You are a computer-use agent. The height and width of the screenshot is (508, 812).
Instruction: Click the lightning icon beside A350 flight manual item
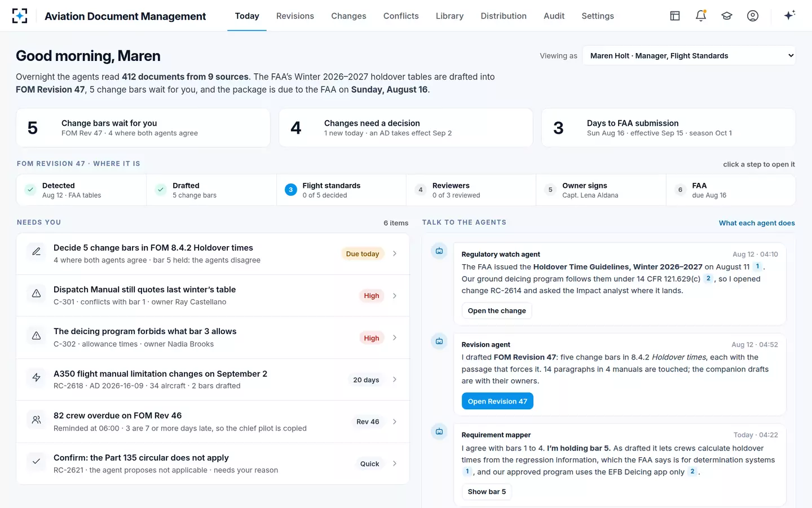point(36,378)
